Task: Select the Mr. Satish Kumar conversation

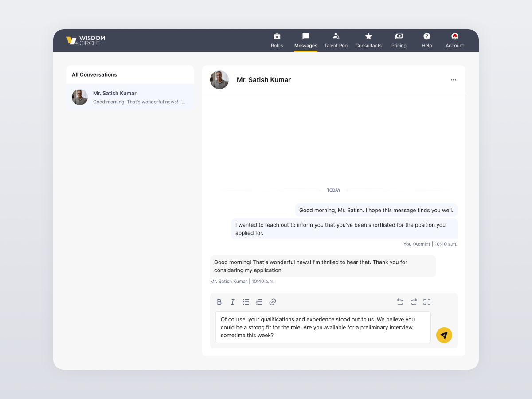Action: point(130,97)
